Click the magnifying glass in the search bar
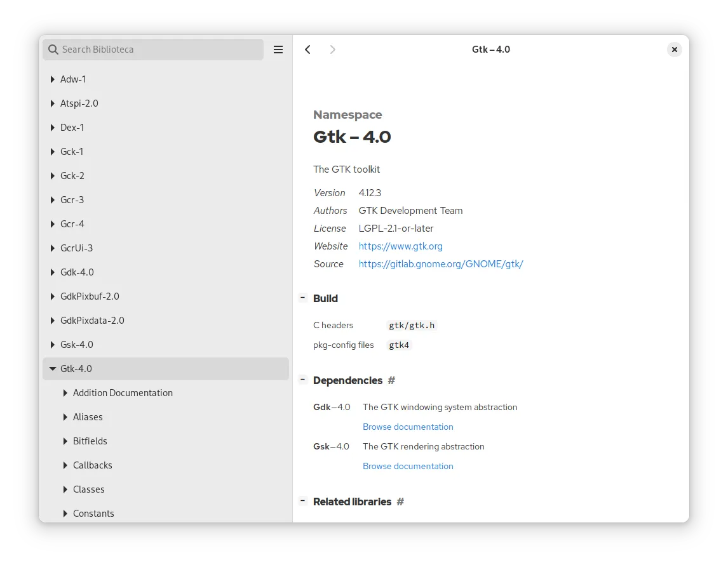This screenshot has width=728, height=565. click(53, 49)
